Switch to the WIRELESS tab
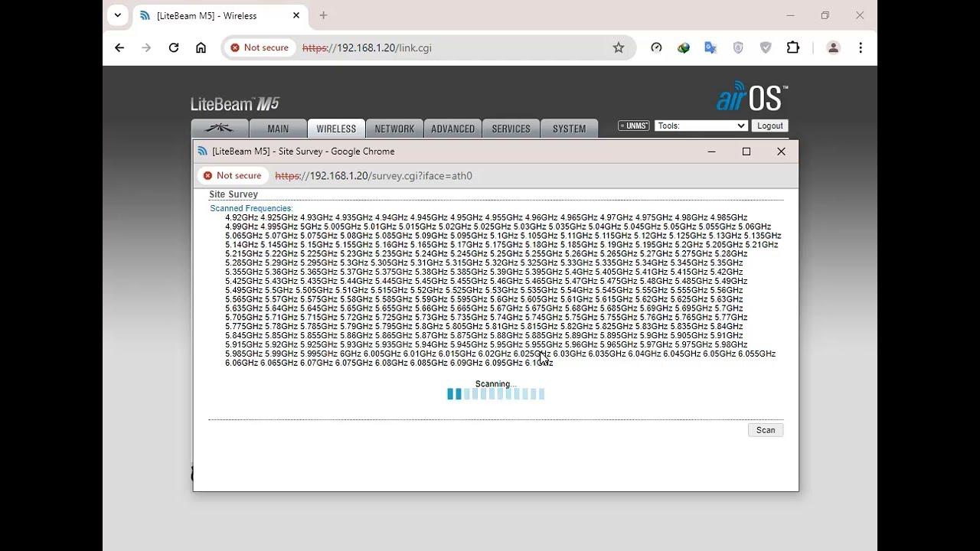Image resolution: width=980 pixels, height=551 pixels. (336, 129)
